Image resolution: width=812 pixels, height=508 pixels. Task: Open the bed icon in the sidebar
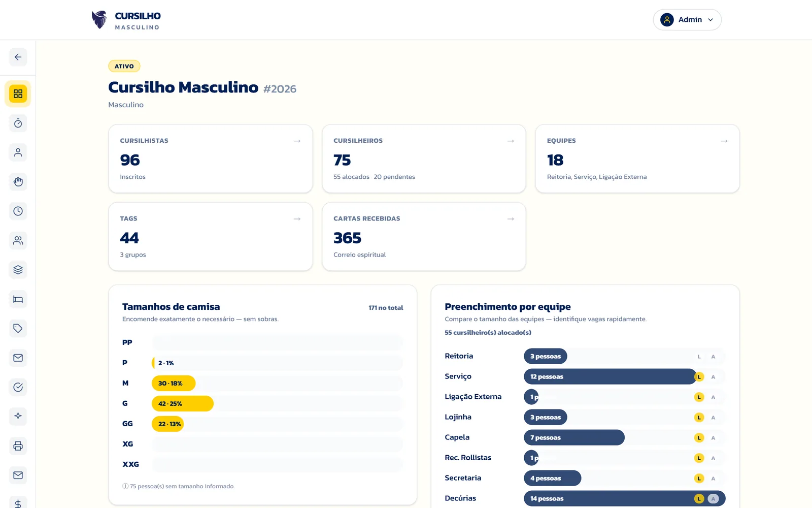tap(18, 299)
